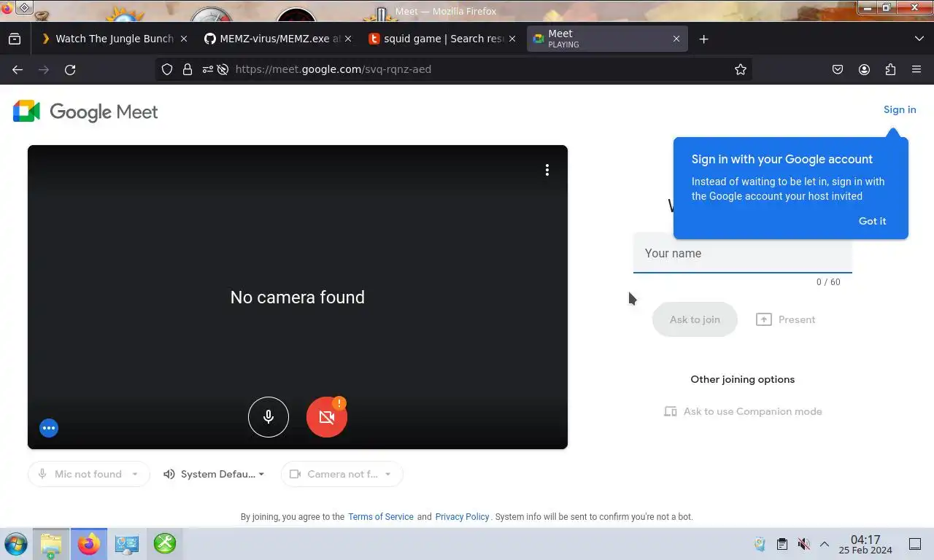Open the Firefox hamburger menu
934x560 pixels.
coord(916,69)
